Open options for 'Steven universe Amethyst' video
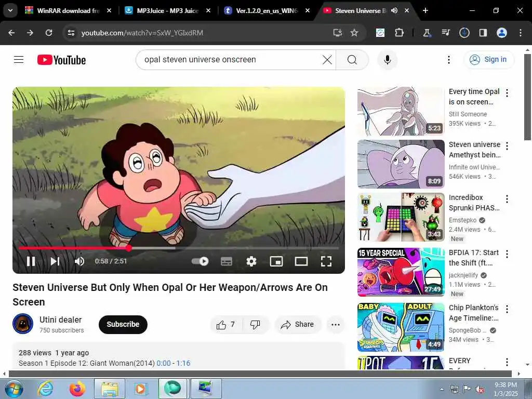Screen dimensions: 532x399 coord(507,146)
